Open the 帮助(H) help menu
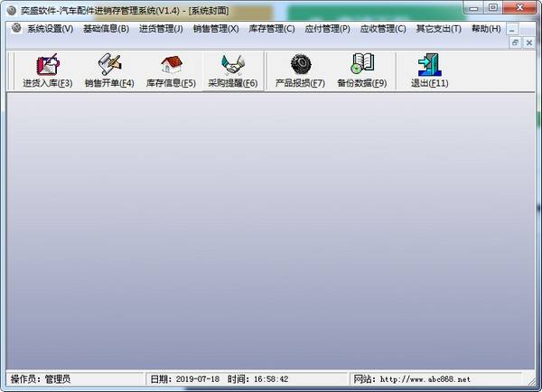Image resolution: width=542 pixels, height=392 pixels. (485, 29)
